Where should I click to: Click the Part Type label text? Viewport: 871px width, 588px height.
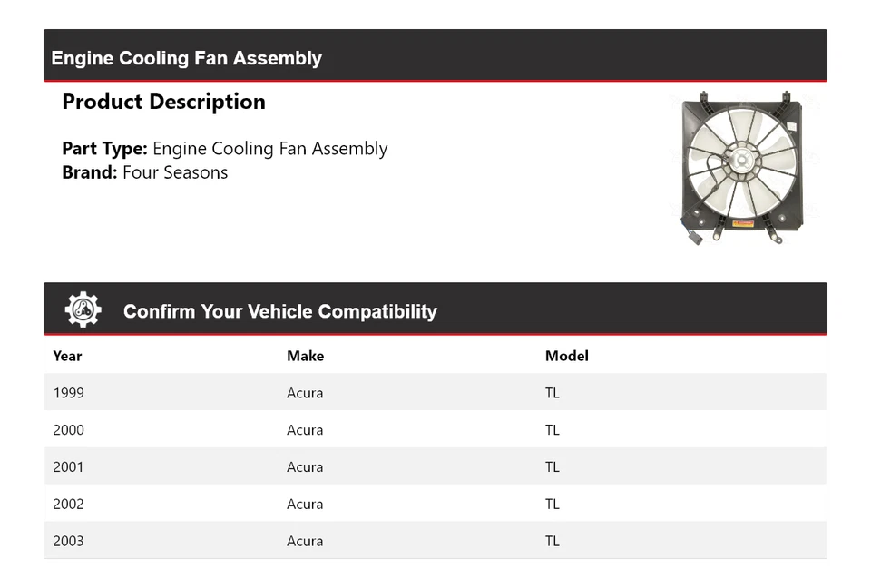(104, 149)
